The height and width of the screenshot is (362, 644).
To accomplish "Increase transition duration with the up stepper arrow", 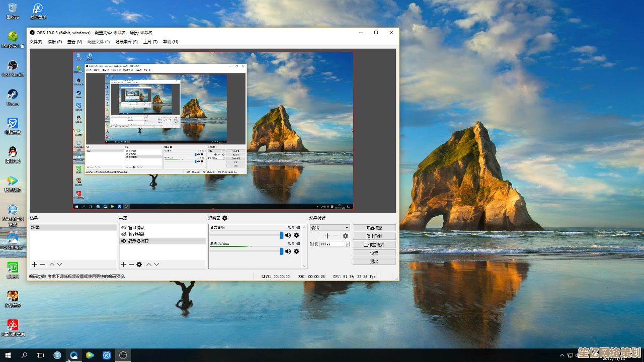I will click(x=347, y=242).
